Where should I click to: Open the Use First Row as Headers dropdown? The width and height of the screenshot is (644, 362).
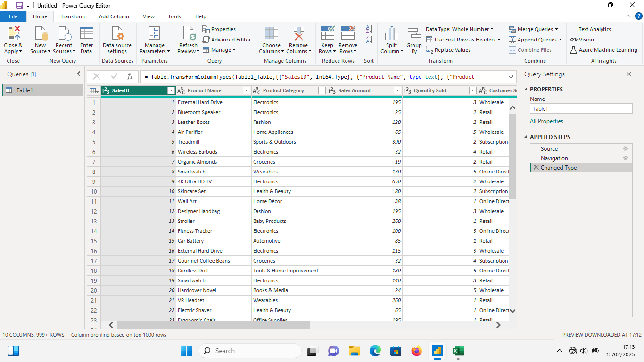pos(463,40)
